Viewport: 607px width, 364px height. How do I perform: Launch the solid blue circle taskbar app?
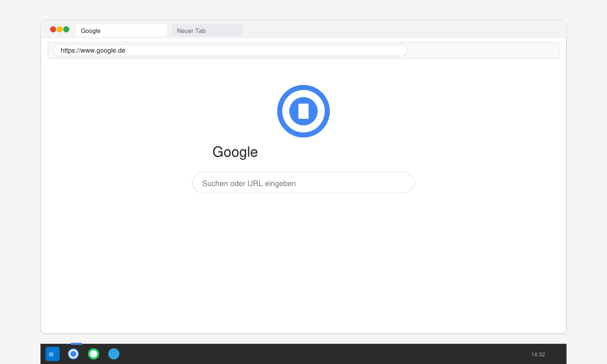[114, 354]
